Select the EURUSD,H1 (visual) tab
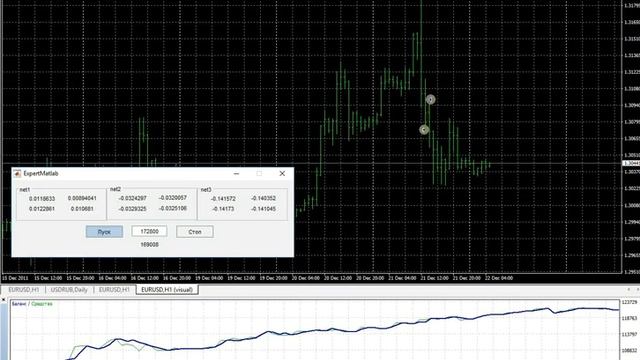This screenshot has height=360, width=640. pos(167,289)
